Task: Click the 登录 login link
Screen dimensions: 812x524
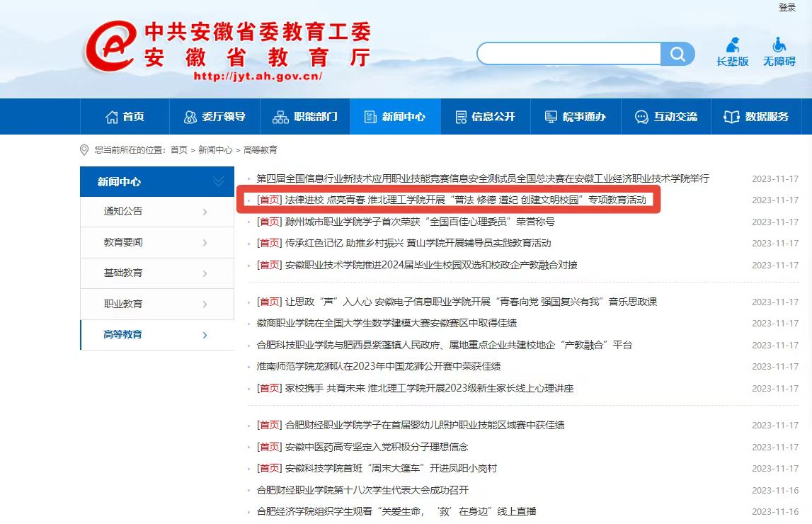Action: coord(787,8)
